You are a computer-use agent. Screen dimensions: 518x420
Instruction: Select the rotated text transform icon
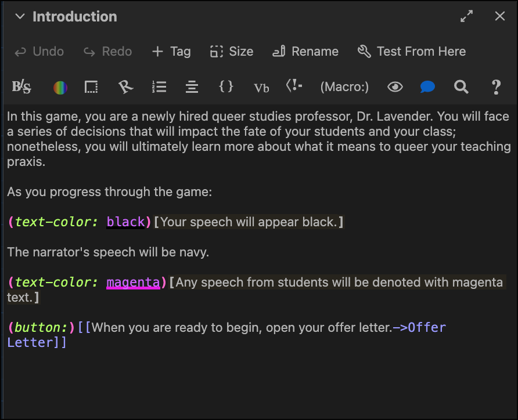pos(125,87)
